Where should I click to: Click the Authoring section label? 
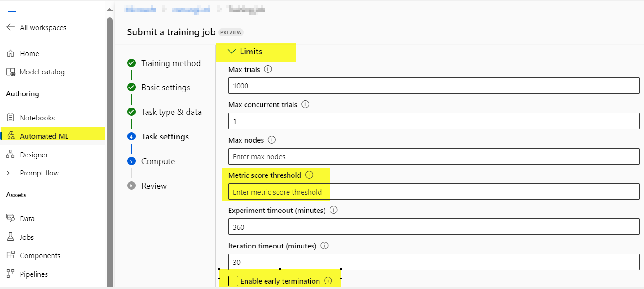(22, 93)
